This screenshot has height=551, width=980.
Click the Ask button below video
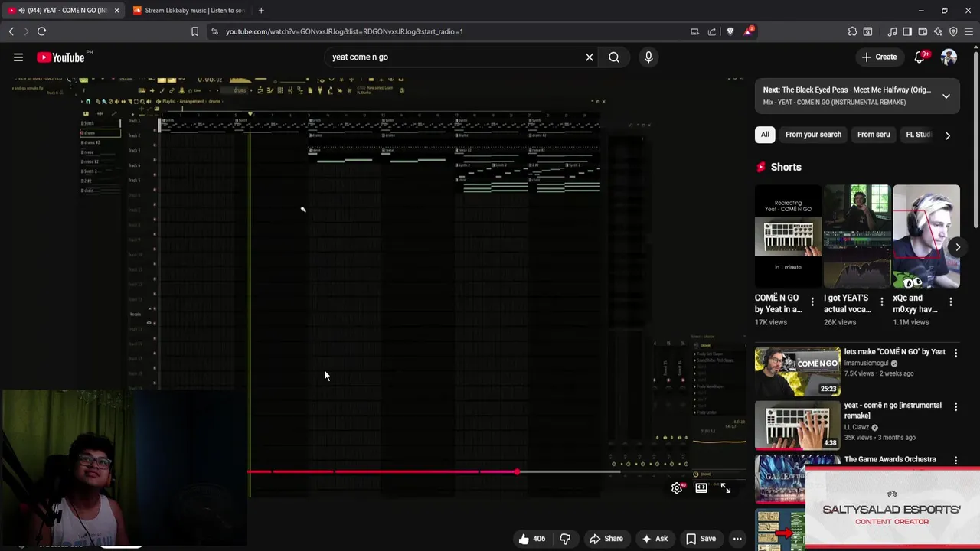[655, 539]
